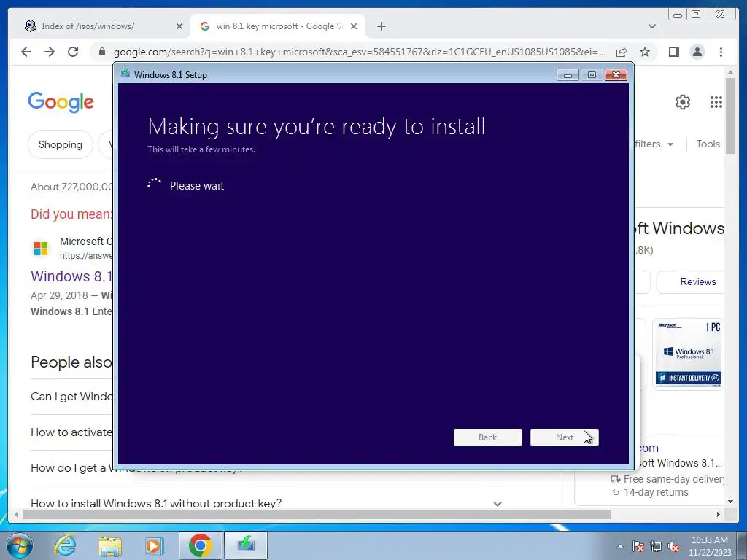Close the 'Index of /isos/windows/' tab

[x=179, y=26]
